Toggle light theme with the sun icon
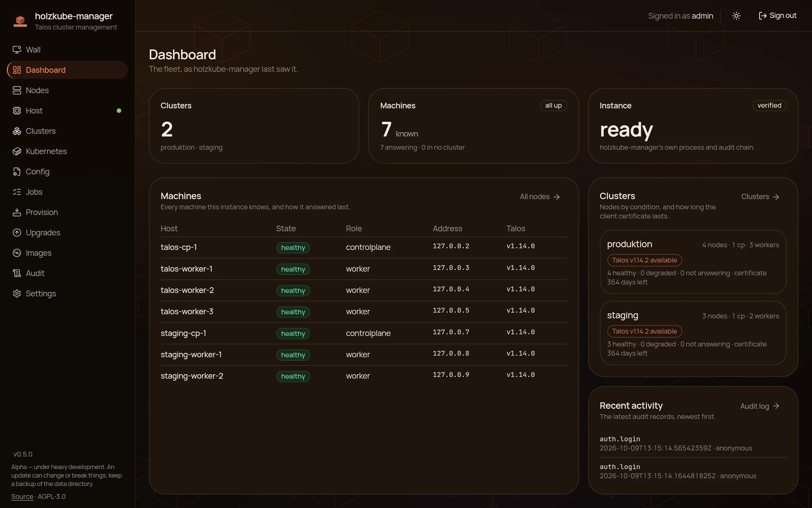812x508 pixels. [x=736, y=16]
